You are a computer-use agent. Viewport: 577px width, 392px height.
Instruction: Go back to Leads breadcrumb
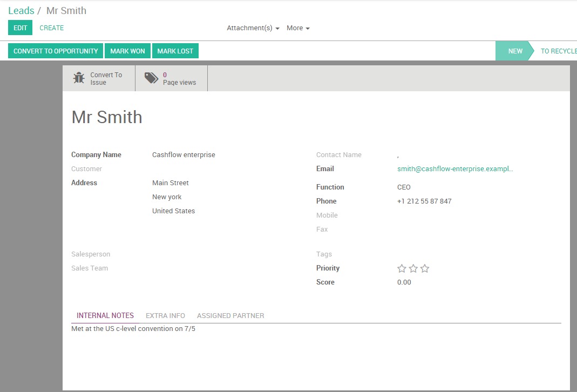coord(21,11)
